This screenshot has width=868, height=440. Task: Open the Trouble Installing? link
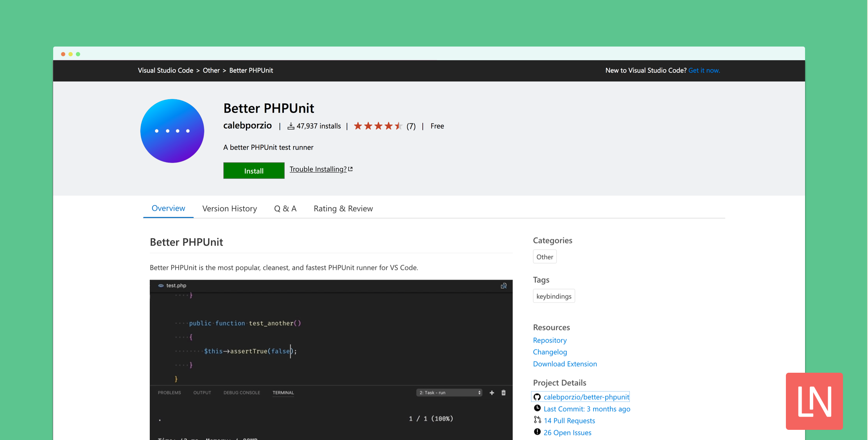[318, 169]
